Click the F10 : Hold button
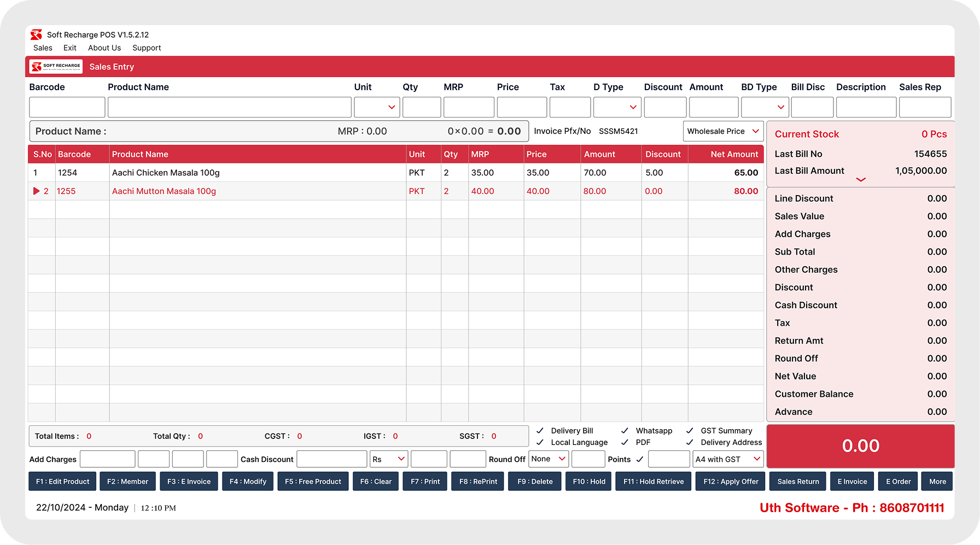980x545 pixels. [588, 482]
